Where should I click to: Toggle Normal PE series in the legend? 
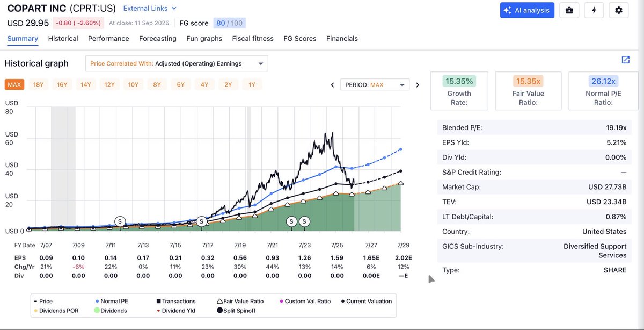[x=111, y=302]
